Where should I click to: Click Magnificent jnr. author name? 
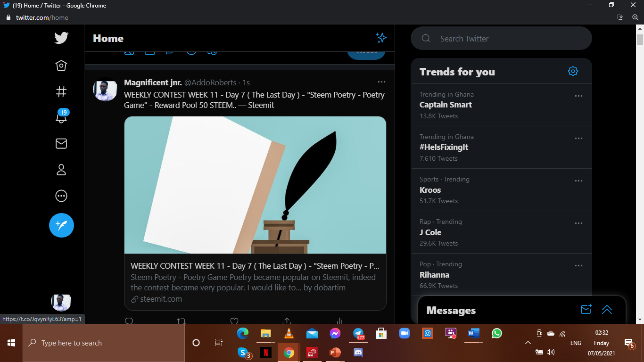153,82
